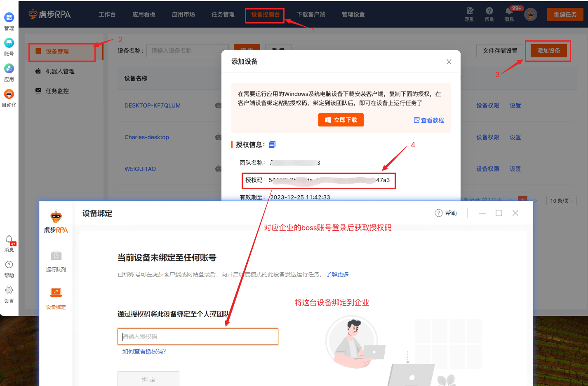Open the 工作台 tab

tap(107, 14)
